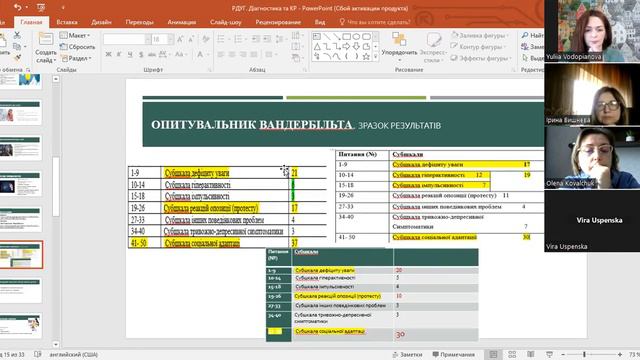Screen dimensions: 640x360
Task: Select the Text Box shape in shapes gallery
Action: coord(317,37)
